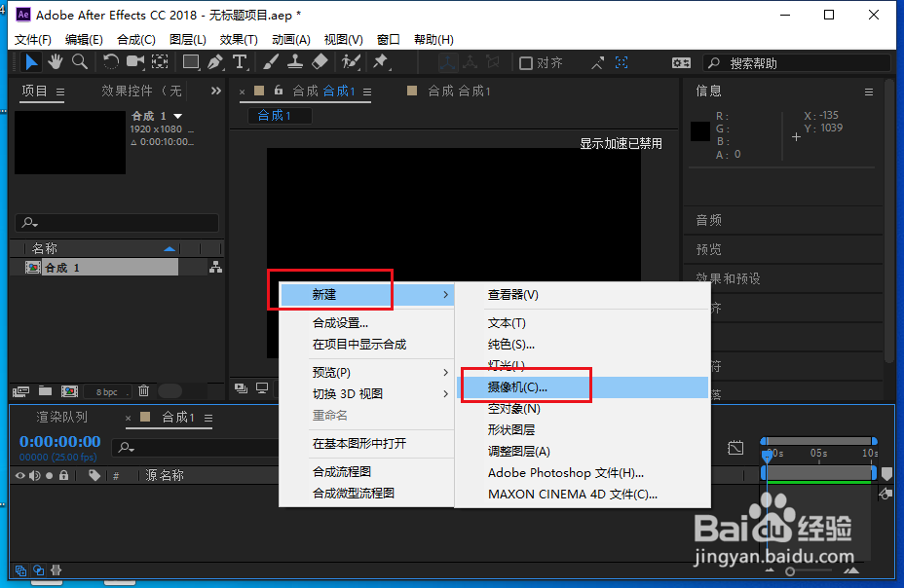
Task: Enable the 对齐 snapping checkbox
Action: pos(526,63)
